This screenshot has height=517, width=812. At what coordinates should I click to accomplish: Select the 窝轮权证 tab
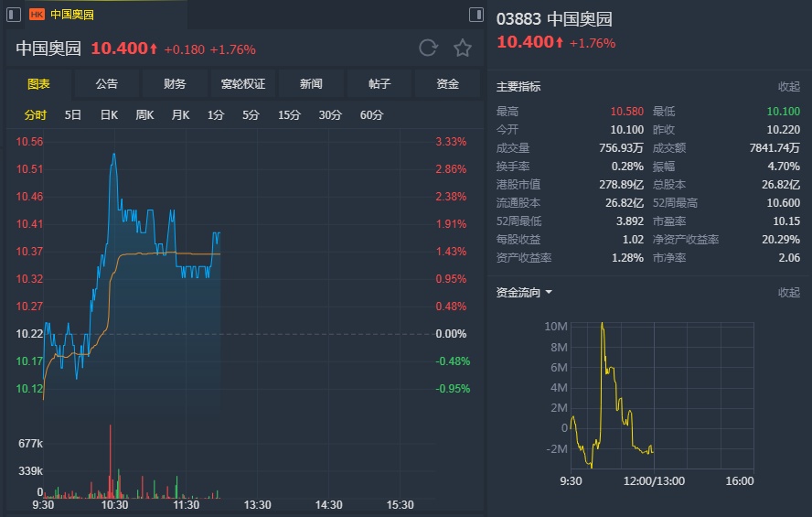click(243, 84)
